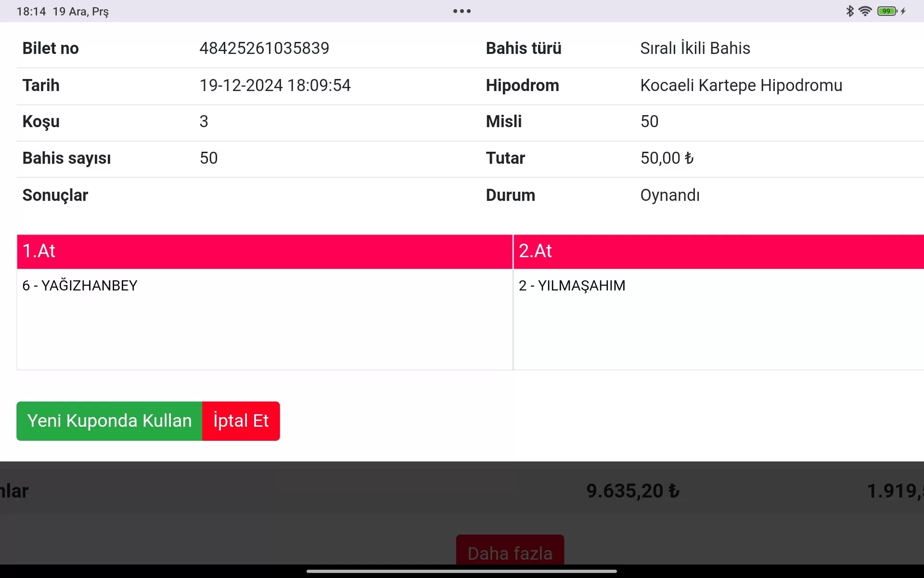
Task: Tap the ticket number 48425261035839
Action: [x=264, y=48]
